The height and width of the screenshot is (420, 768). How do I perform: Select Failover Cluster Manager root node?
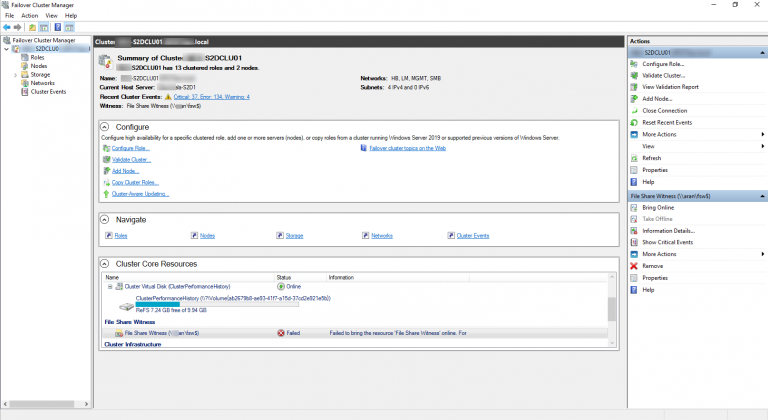click(44, 40)
